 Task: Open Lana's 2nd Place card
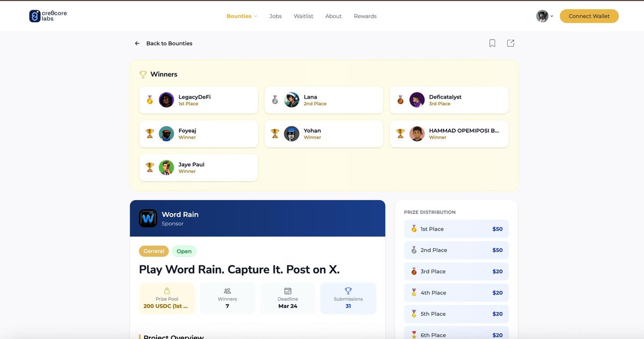[324, 100]
